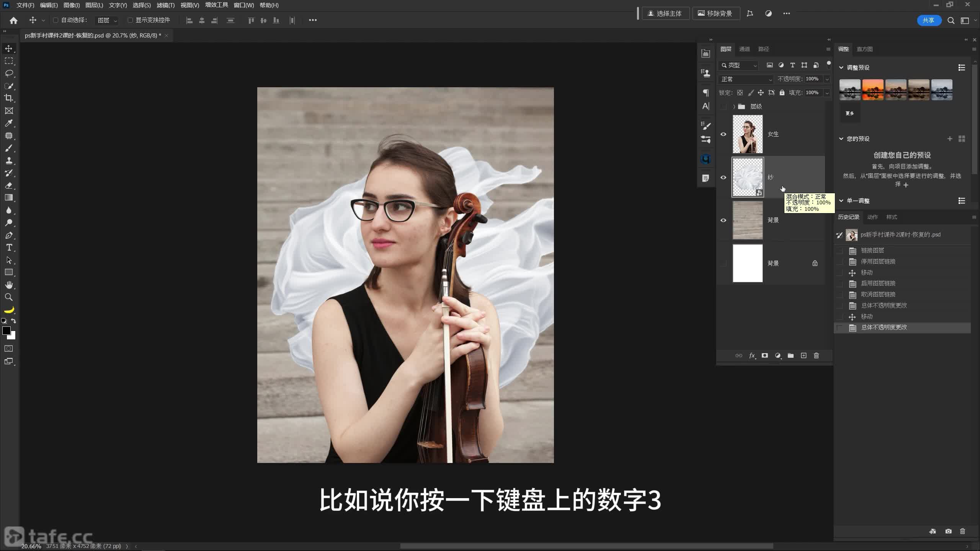Click the add layer mask icon
The width and height of the screenshot is (980, 551).
coord(765,355)
